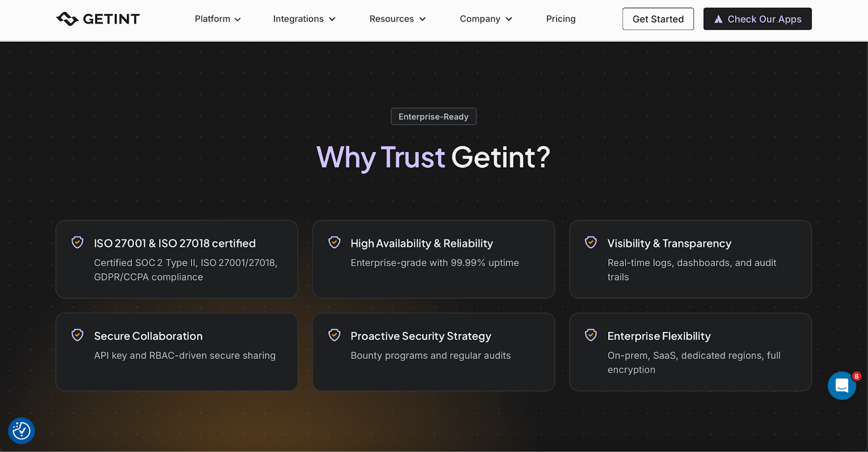This screenshot has height=452, width=868.
Task: Click the shield icon beside Visibility & Transparency
Action: click(591, 242)
